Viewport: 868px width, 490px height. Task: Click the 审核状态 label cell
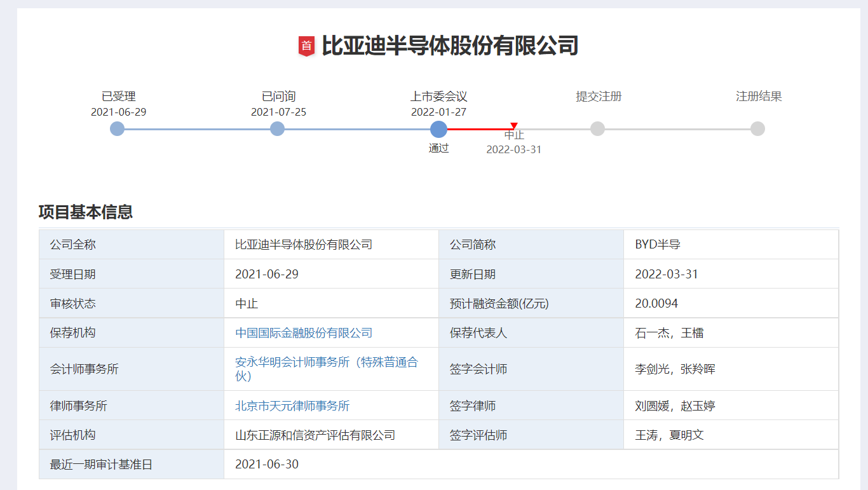click(x=132, y=303)
